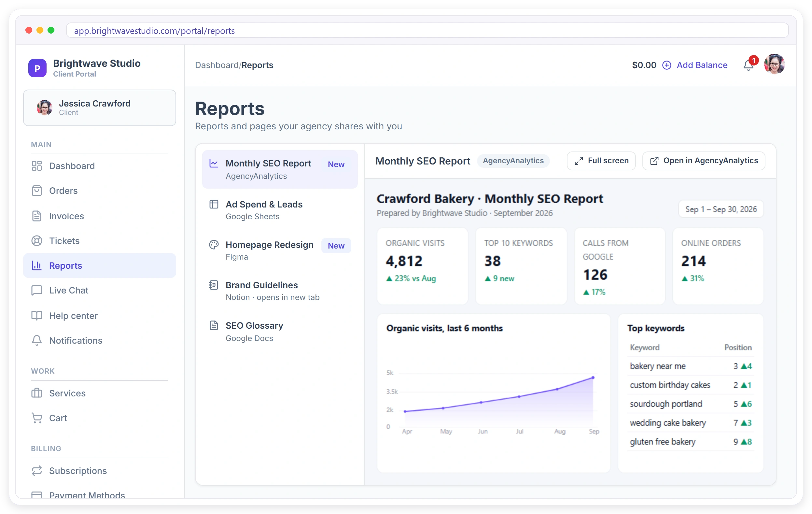Open Invoices page
Viewport: 812px width, 514px height.
tap(100, 216)
